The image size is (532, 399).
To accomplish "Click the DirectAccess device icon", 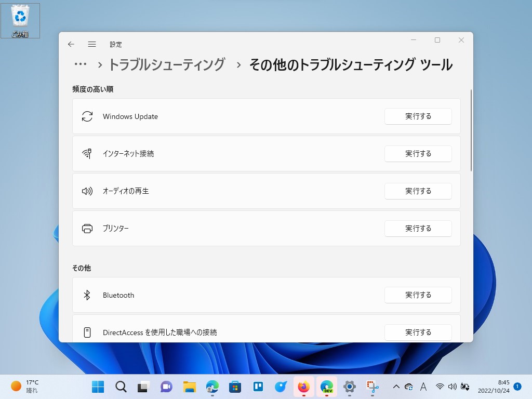I will [x=87, y=332].
